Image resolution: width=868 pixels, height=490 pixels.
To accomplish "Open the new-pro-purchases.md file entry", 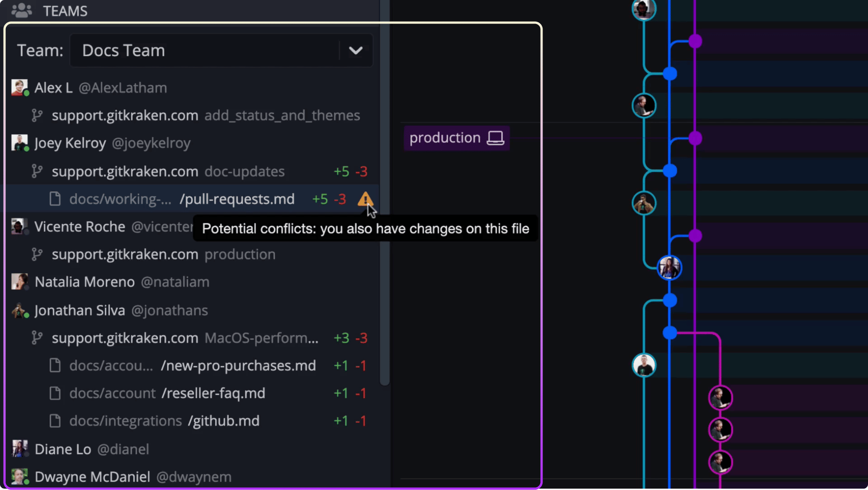I will [192, 366].
